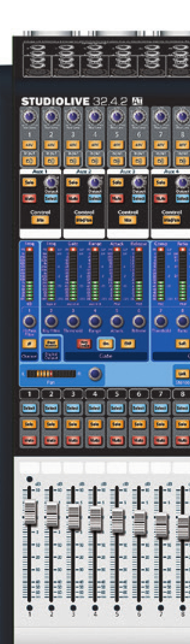Toggle the Post Digital Output button
Screen dimensions: 190x644
pyautogui.click(x=51, y=343)
